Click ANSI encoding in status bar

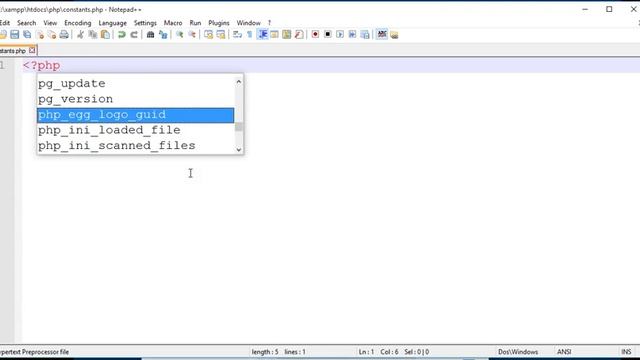click(x=564, y=352)
